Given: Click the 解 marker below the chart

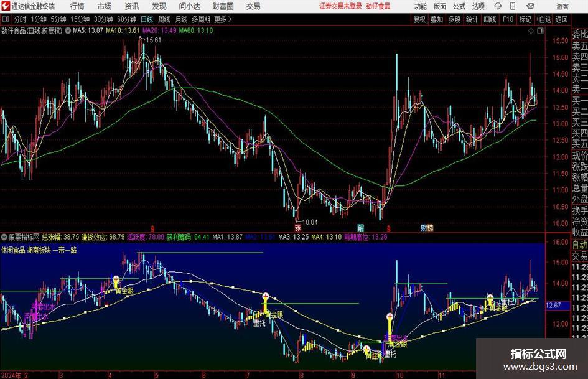Looking at the screenshot, I should tap(360, 227).
